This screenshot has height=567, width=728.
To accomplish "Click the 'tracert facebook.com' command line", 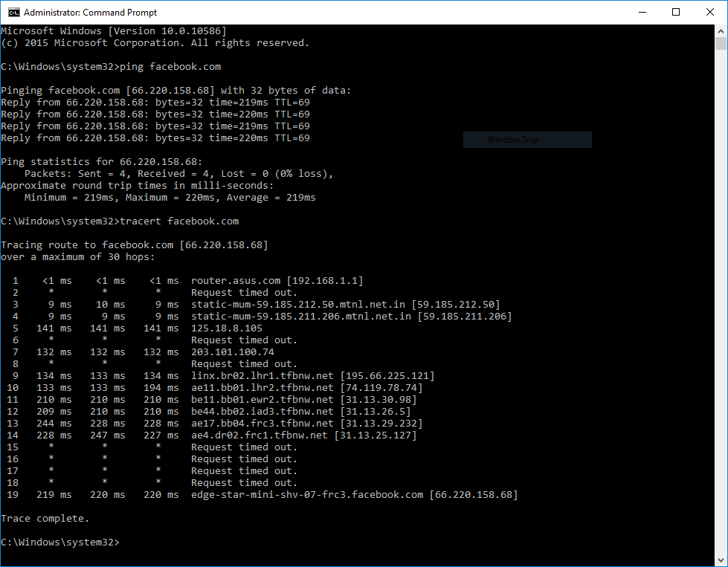I will click(x=120, y=221).
